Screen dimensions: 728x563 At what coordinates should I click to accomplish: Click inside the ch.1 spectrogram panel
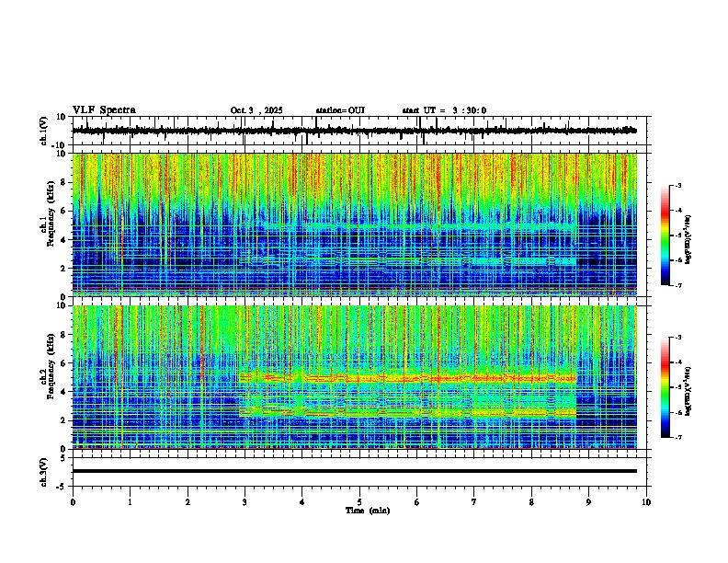pyautogui.click(x=355, y=224)
